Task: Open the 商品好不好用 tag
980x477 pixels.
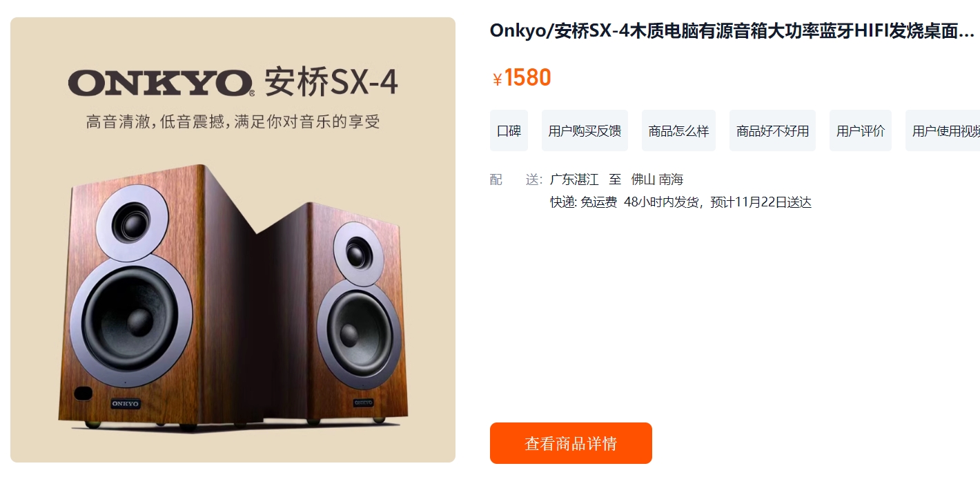Action: pyautogui.click(x=772, y=130)
